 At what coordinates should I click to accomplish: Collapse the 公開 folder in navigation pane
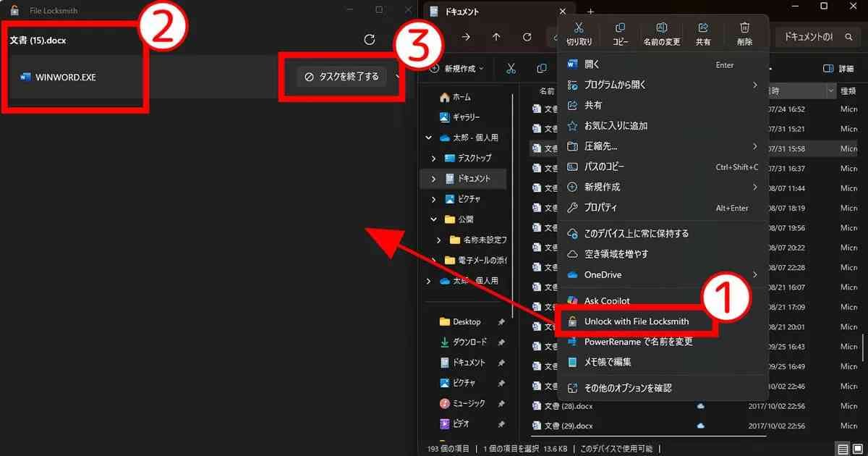434,219
